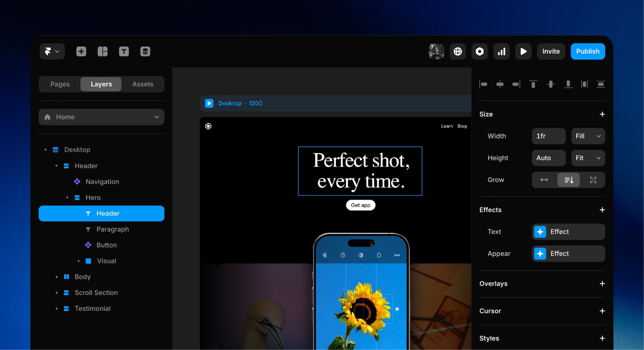Toggle horizontal grow option
The image size is (644, 350).
pyautogui.click(x=544, y=180)
